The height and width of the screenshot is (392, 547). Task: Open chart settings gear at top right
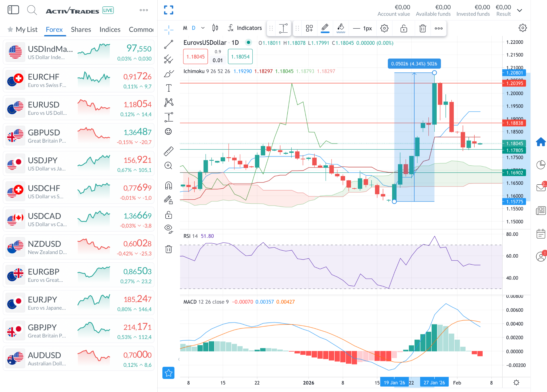[523, 28]
